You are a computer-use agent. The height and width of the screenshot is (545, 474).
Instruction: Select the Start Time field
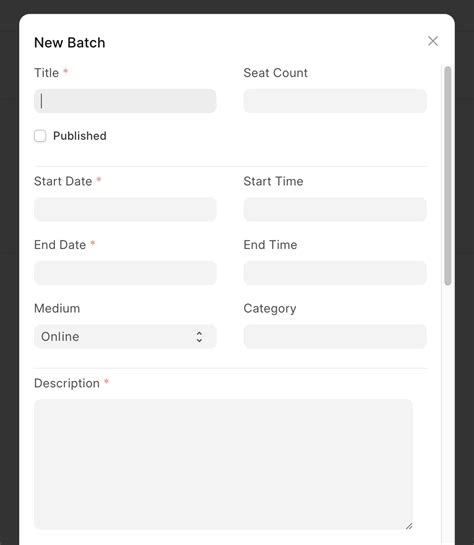coord(335,210)
